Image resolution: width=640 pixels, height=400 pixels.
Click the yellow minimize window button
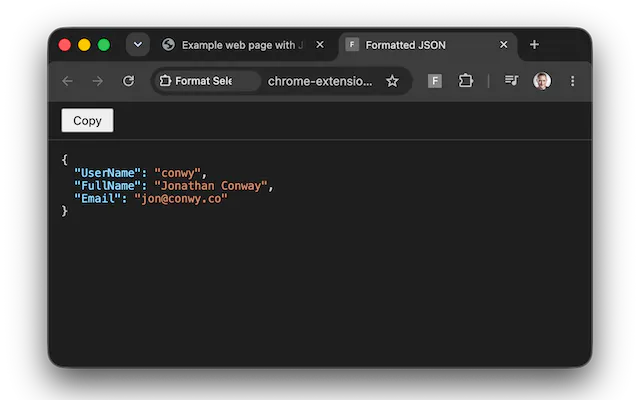point(84,44)
